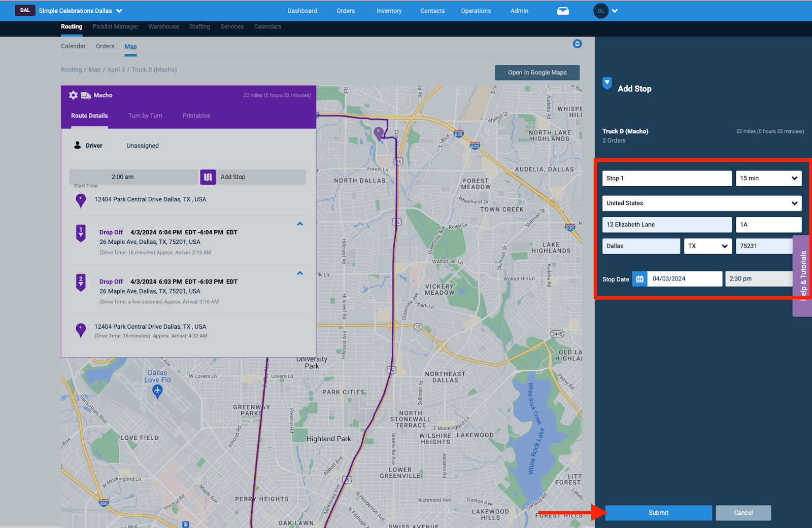Open the Inventory menu

tap(389, 10)
